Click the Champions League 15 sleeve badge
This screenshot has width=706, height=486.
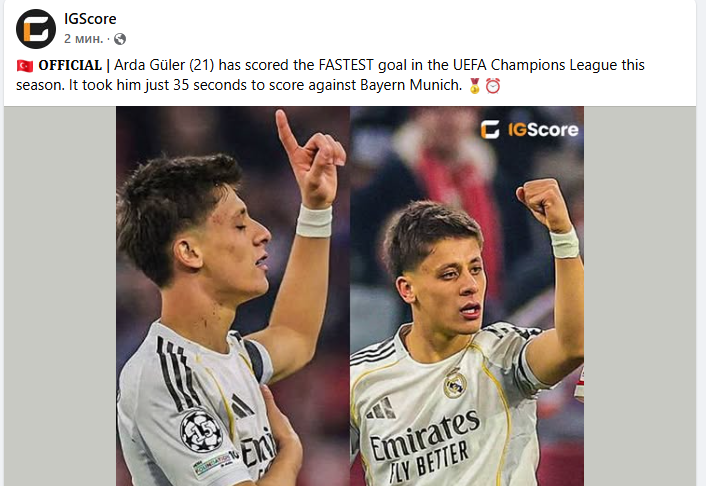pos(201,430)
